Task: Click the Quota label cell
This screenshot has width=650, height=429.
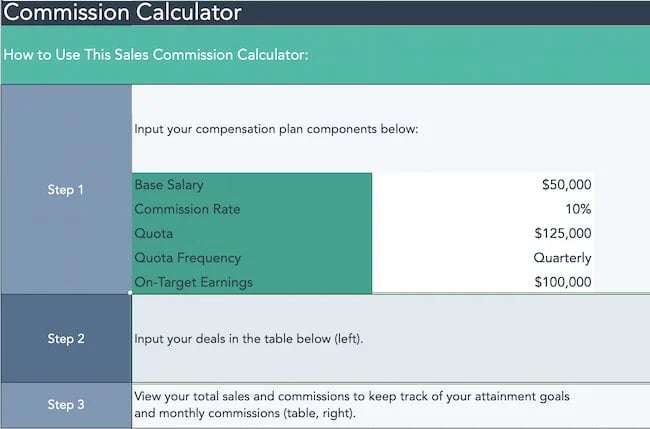Action: pyautogui.click(x=251, y=233)
